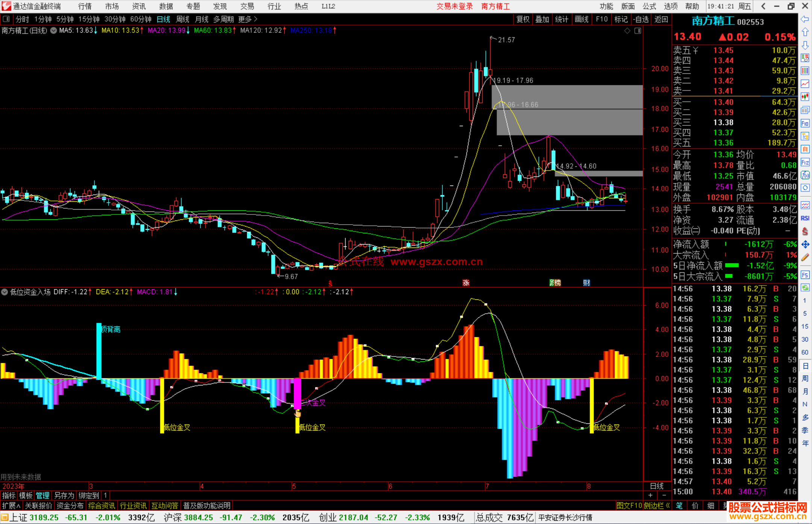
Task: Toggle the MA indicator circle beside 南方精工(日线)
Action: pyautogui.click(x=54, y=31)
